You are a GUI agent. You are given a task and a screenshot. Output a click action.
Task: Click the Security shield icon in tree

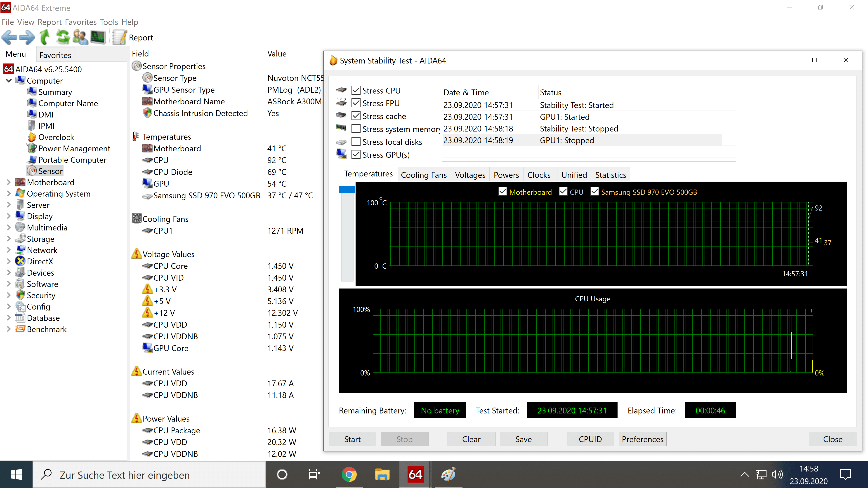[20, 295]
